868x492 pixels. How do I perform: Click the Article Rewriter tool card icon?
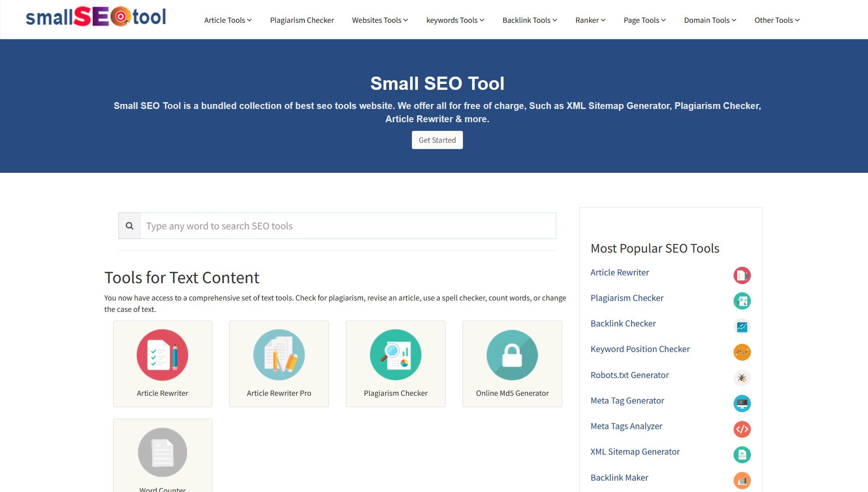[162, 355]
